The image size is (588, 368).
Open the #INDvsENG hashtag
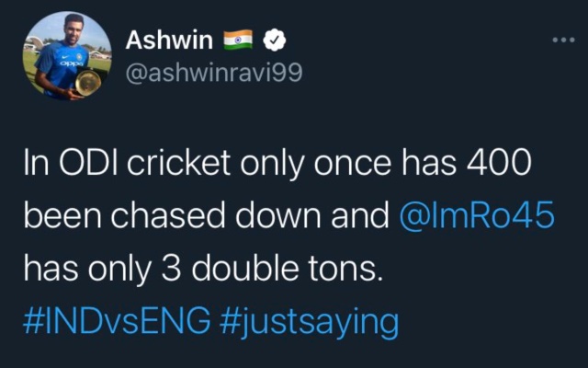coord(119,321)
